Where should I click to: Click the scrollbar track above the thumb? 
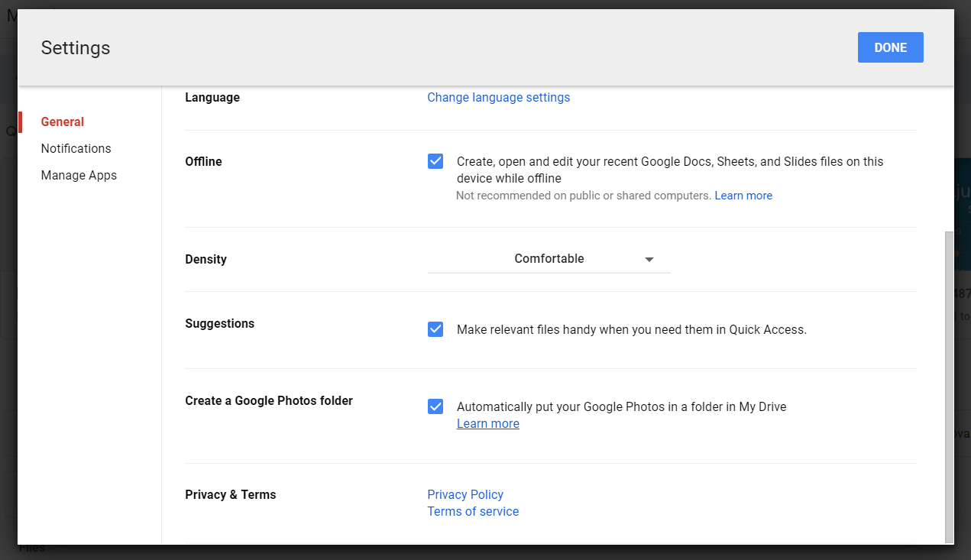pos(950,153)
